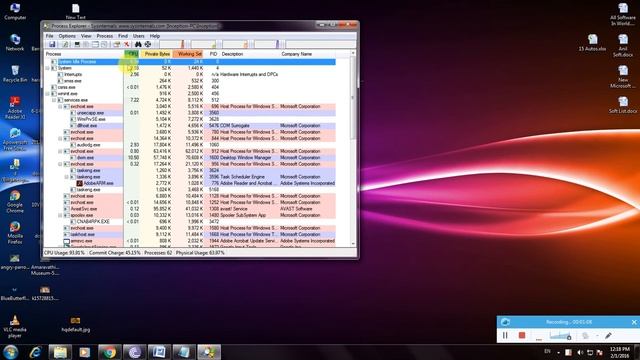Pause the screen recording
640x360 pixels.
(x=505, y=336)
